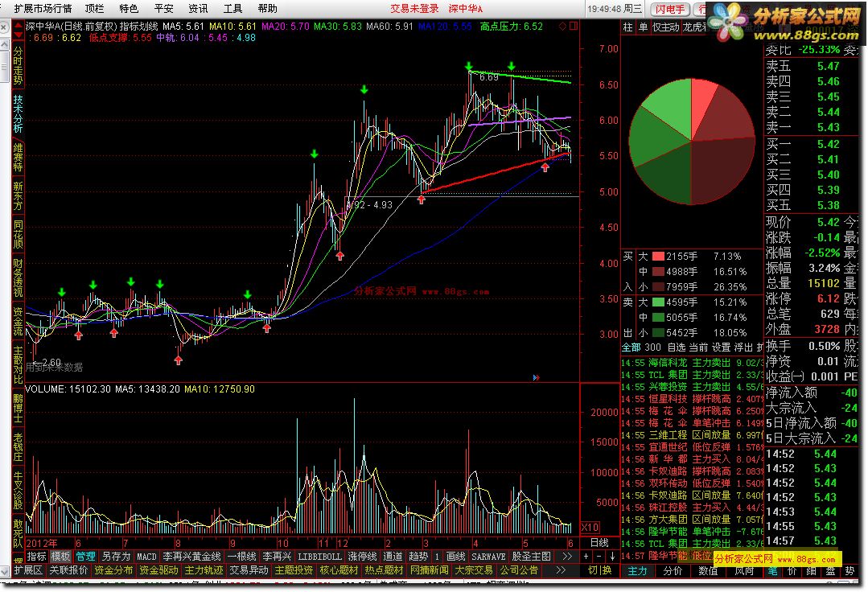The width and height of the screenshot is (868, 592).
Task: Click the down arrow button below chart
Action: [612, 556]
